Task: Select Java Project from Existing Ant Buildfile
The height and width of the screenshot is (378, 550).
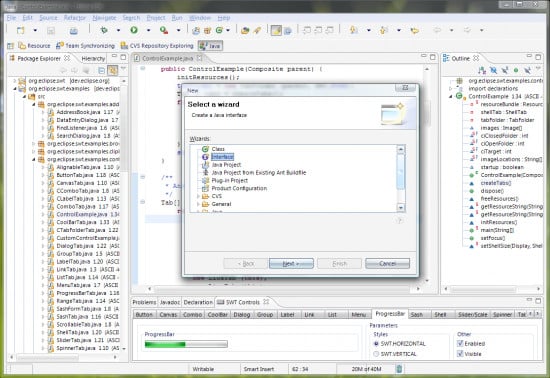Action: point(259,173)
